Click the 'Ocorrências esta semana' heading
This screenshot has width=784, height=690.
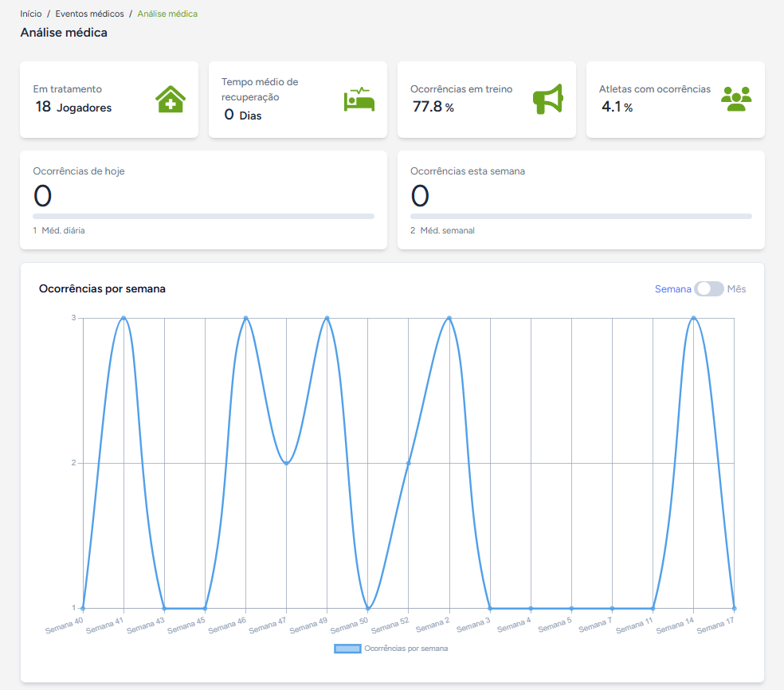point(468,171)
